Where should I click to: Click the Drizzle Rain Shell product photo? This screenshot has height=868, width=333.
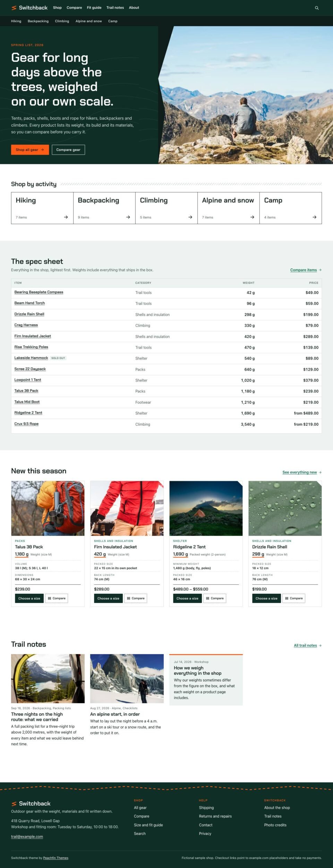285,509
